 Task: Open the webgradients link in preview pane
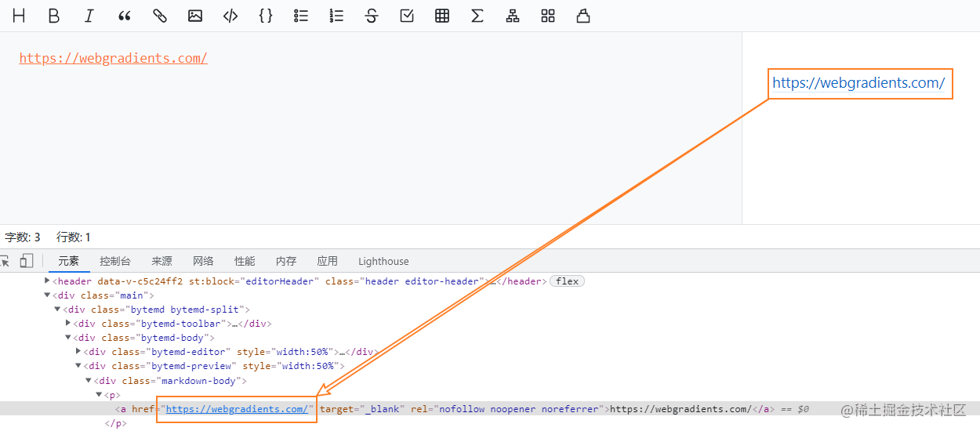[x=858, y=82]
